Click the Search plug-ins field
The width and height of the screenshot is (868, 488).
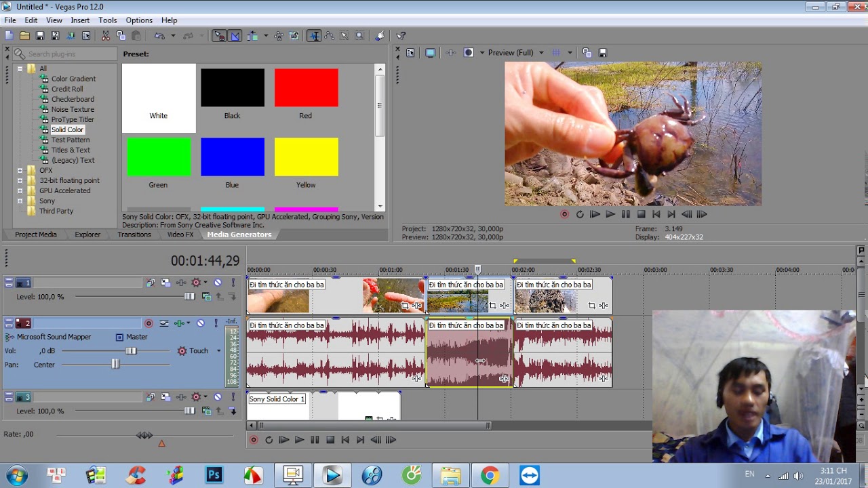point(64,54)
